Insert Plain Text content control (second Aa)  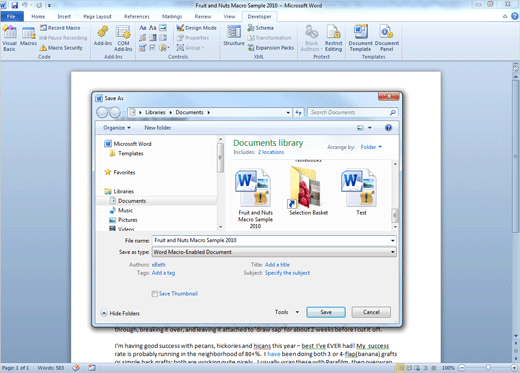tap(153, 28)
